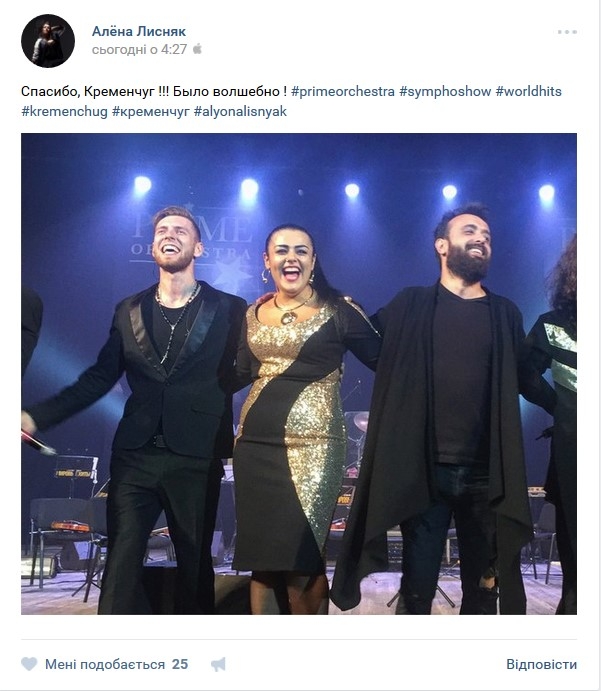Click the Apple device icon beside timestamp
601x691 pixels.
pyautogui.click(x=197, y=48)
